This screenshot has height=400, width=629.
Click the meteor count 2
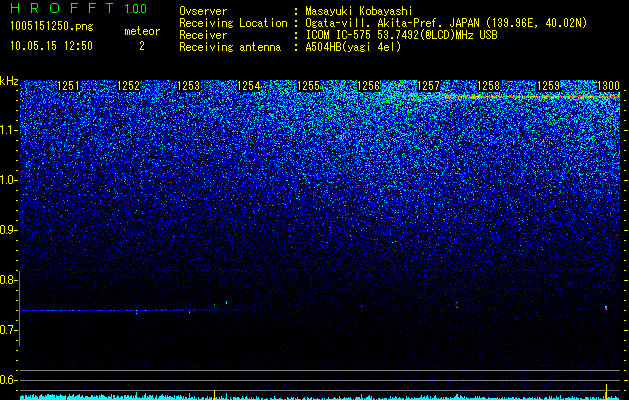tap(142, 46)
